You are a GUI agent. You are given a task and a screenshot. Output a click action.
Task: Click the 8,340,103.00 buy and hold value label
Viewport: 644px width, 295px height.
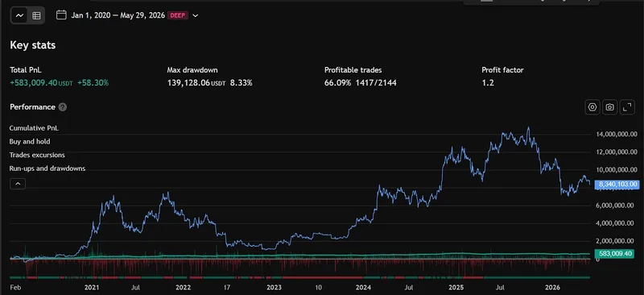617,185
